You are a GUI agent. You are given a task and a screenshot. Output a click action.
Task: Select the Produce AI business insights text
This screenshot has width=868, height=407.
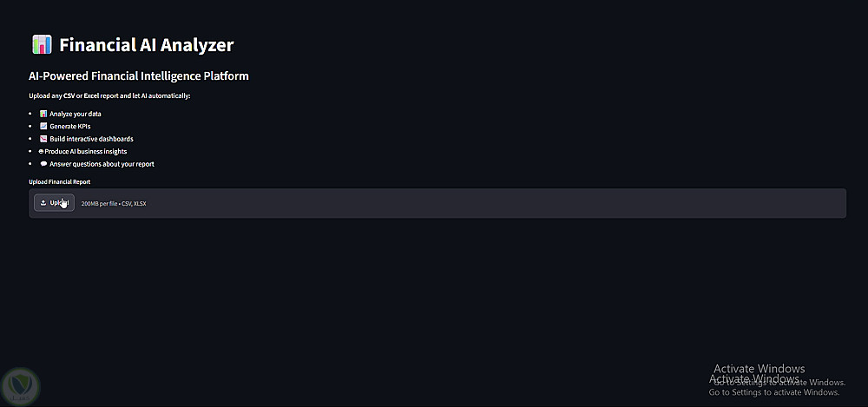pyautogui.click(x=86, y=151)
